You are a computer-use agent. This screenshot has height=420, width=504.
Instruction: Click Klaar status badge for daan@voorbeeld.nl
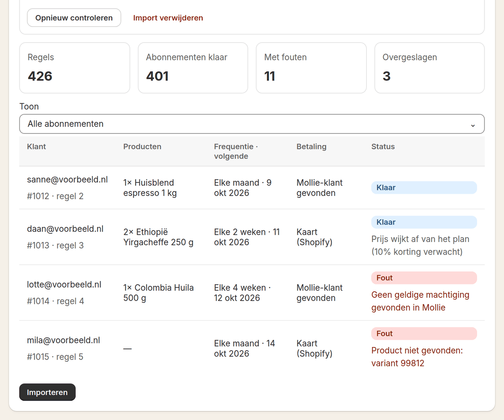pyautogui.click(x=424, y=222)
